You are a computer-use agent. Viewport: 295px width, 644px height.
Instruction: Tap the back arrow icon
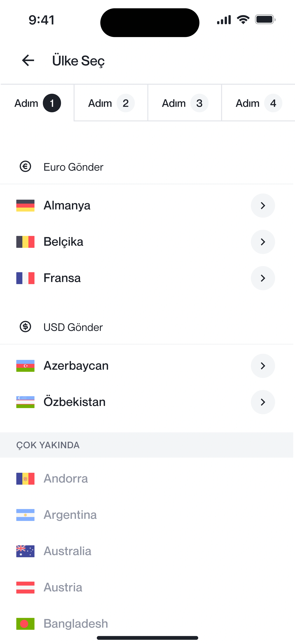[28, 60]
